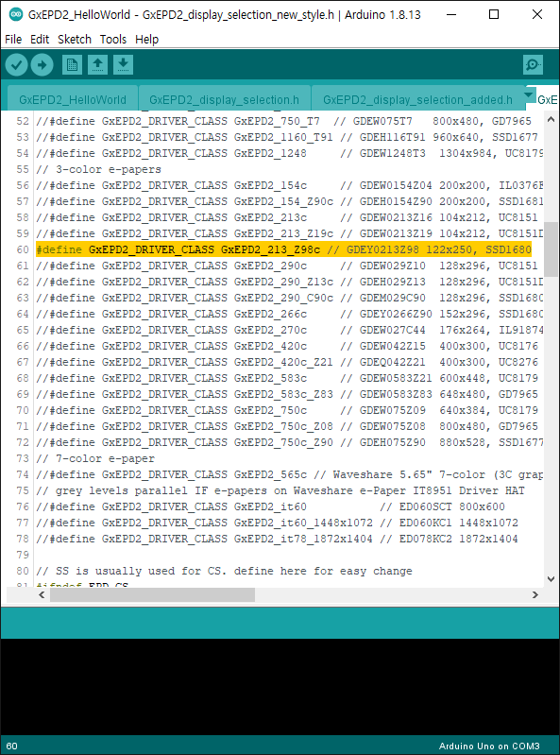Screen dimensions: 560x755
Task: Click line 74 with GxEPD2_565c Waveshare
Action: point(290,474)
